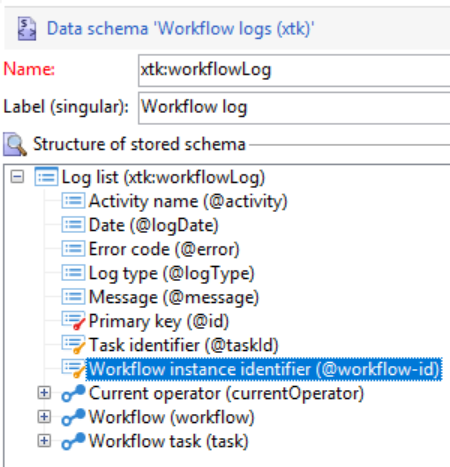450x467 pixels.
Task: Click the link icon beside Workflow (workflow)
Action: coord(73,417)
